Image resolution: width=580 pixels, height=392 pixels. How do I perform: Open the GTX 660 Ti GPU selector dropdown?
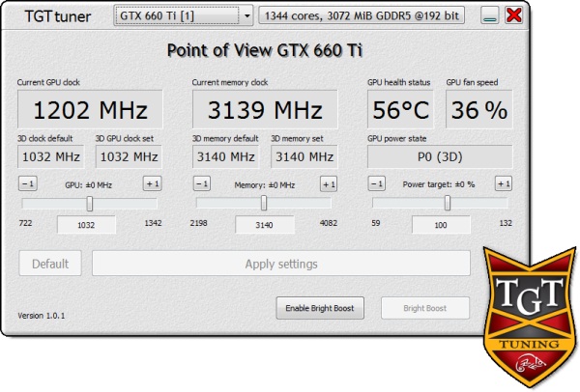click(184, 15)
